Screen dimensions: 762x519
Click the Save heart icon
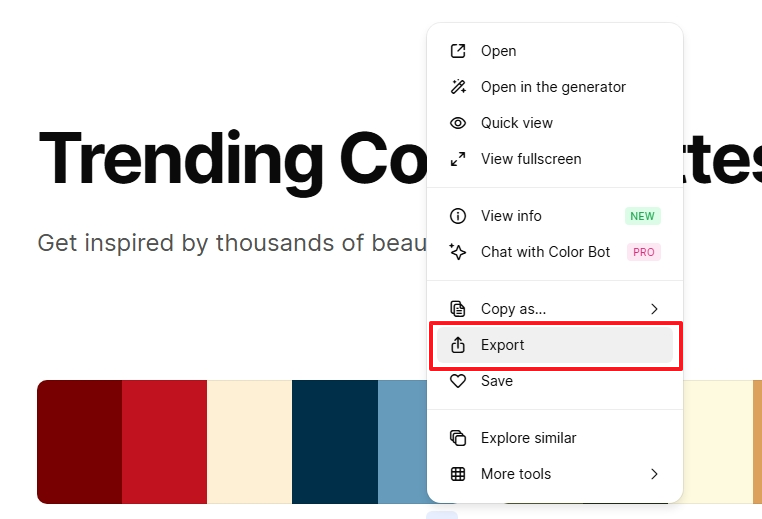tap(458, 381)
